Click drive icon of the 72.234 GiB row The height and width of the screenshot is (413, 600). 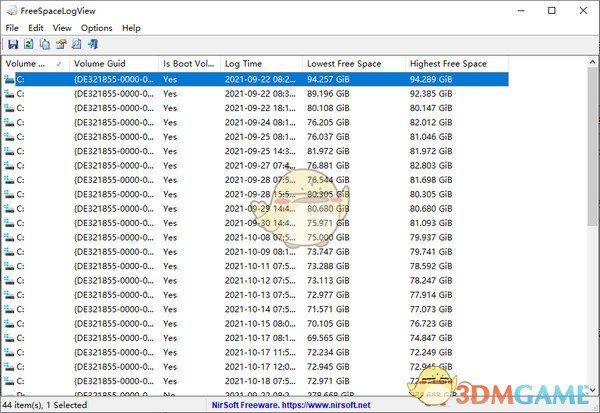(x=9, y=353)
